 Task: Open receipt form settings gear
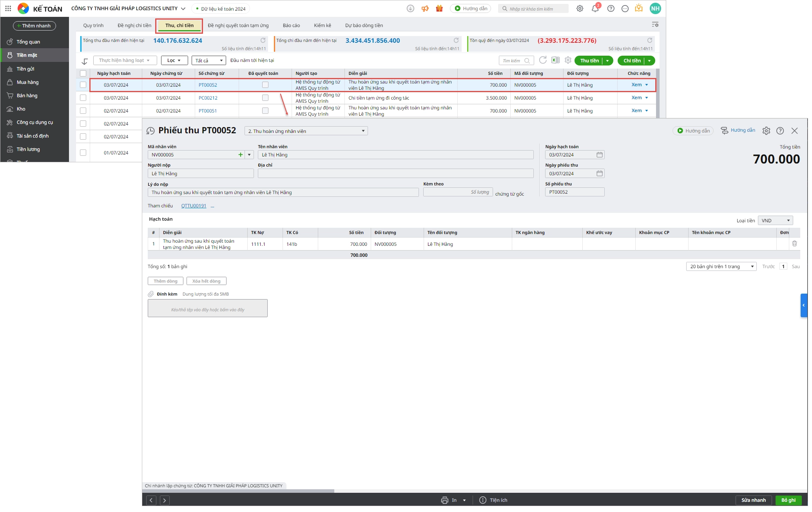click(766, 131)
